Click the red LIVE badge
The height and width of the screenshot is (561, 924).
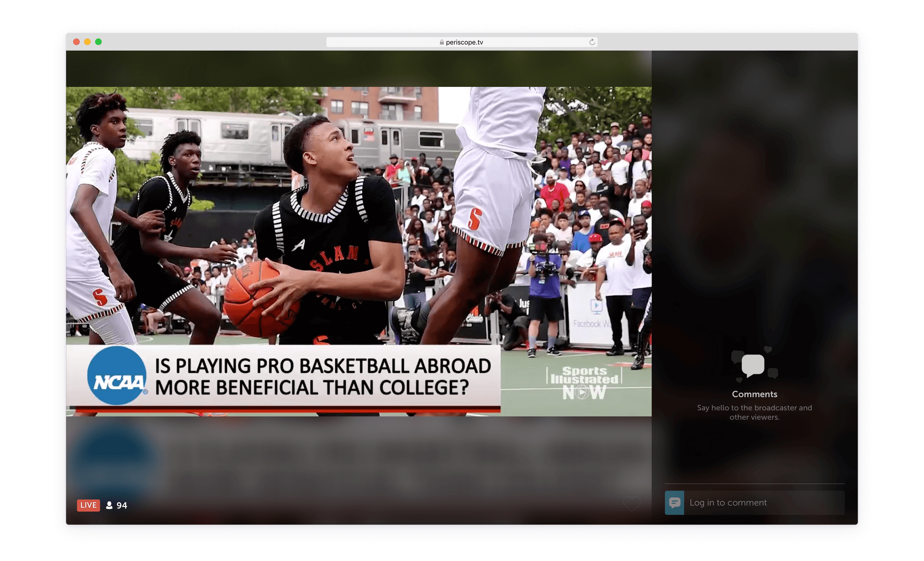pos(88,505)
